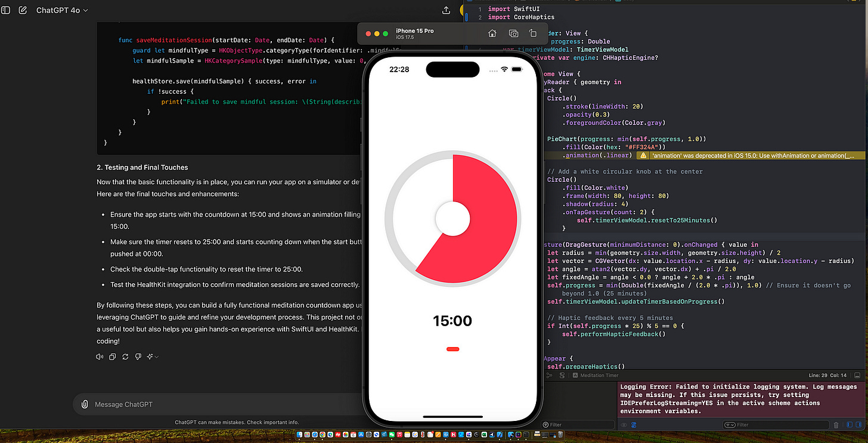868x443 pixels.
Task: Give thumbs-down feedback on the response
Action: click(x=138, y=357)
